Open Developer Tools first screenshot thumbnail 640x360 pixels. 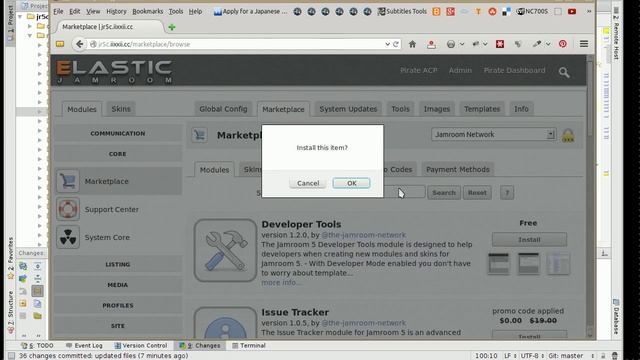[x=499, y=264]
